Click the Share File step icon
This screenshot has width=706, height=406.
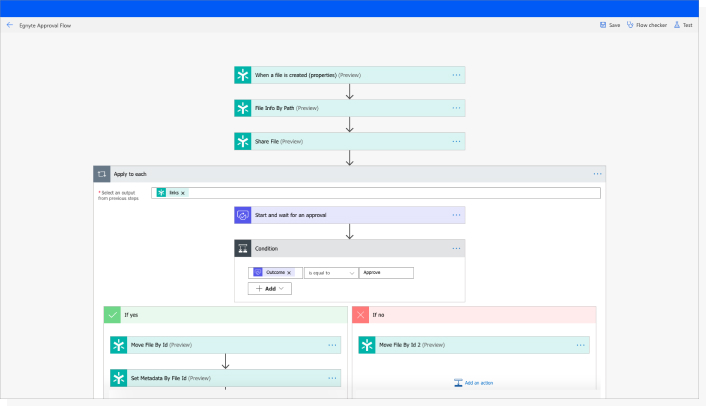pyautogui.click(x=243, y=141)
